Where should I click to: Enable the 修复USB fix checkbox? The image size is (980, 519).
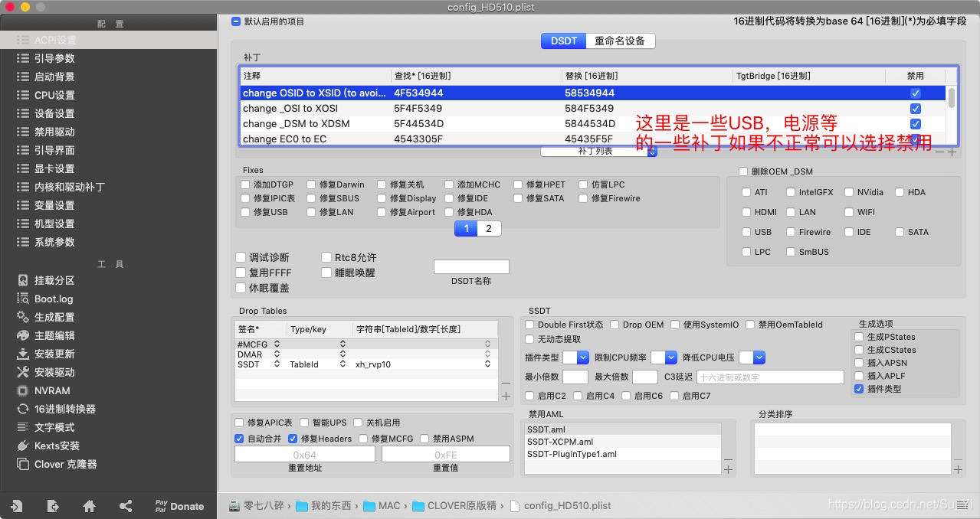[245, 212]
